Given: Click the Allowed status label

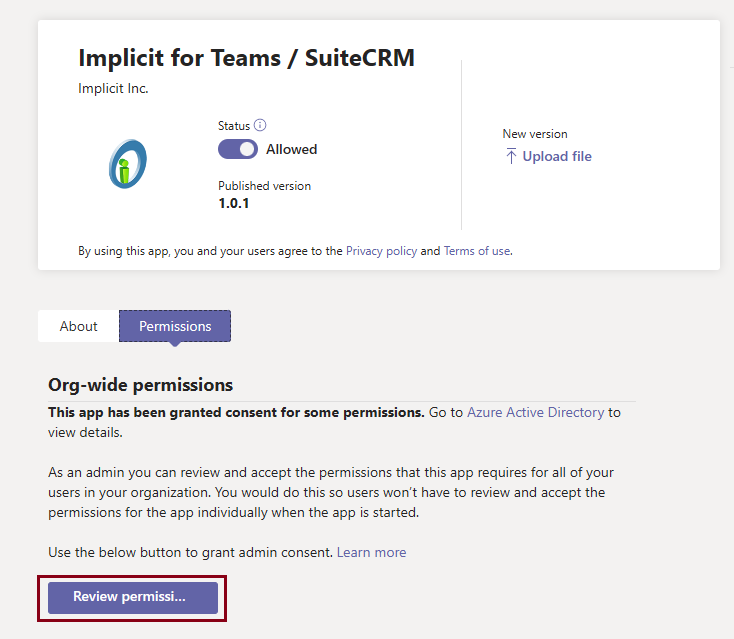Looking at the screenshot, I should point(291,149).
